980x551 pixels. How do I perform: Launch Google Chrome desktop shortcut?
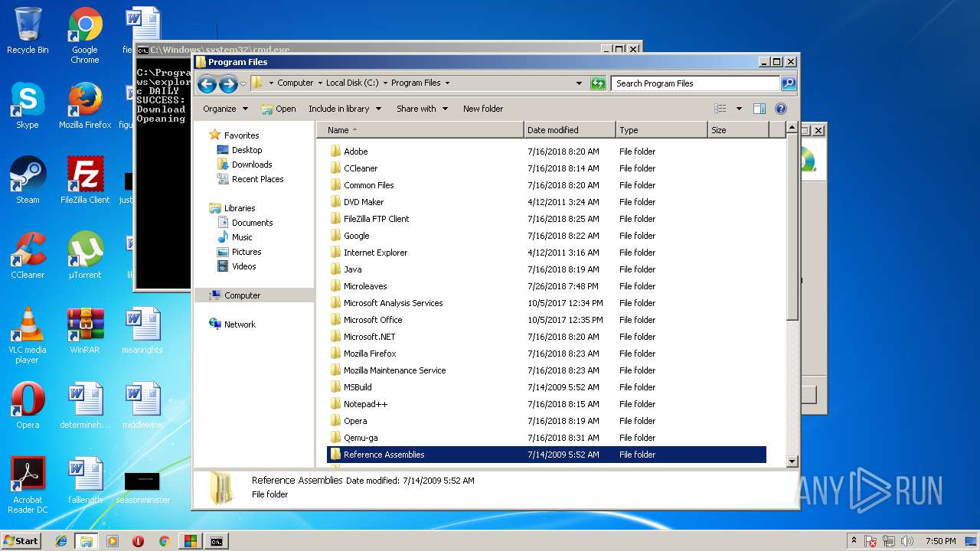[85, 35]
